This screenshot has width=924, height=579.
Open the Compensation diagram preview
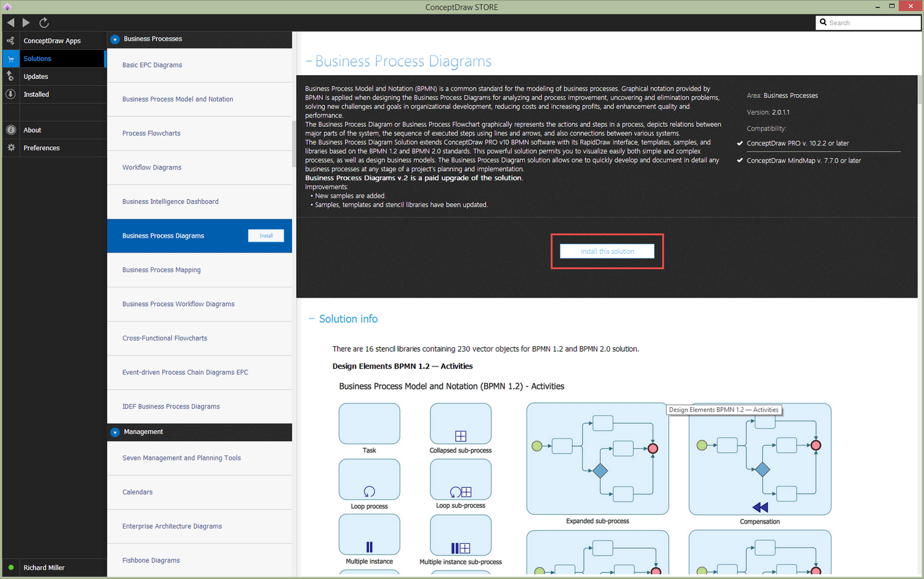(x=760, y=459)
